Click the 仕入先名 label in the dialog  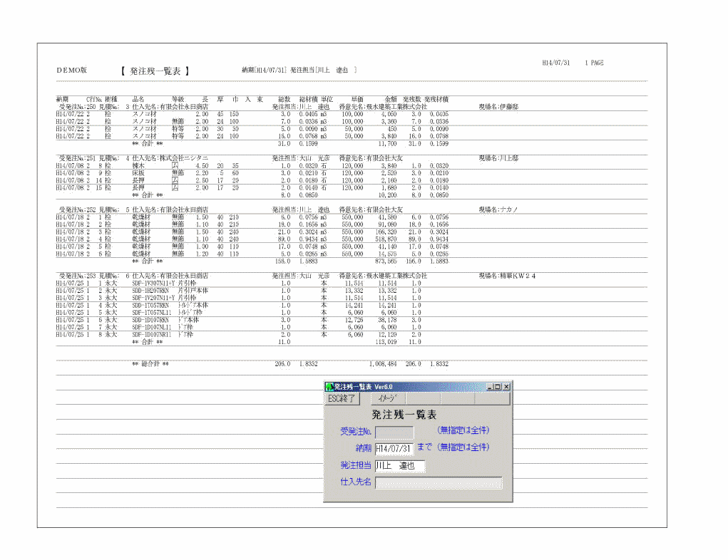pos(356,482)
